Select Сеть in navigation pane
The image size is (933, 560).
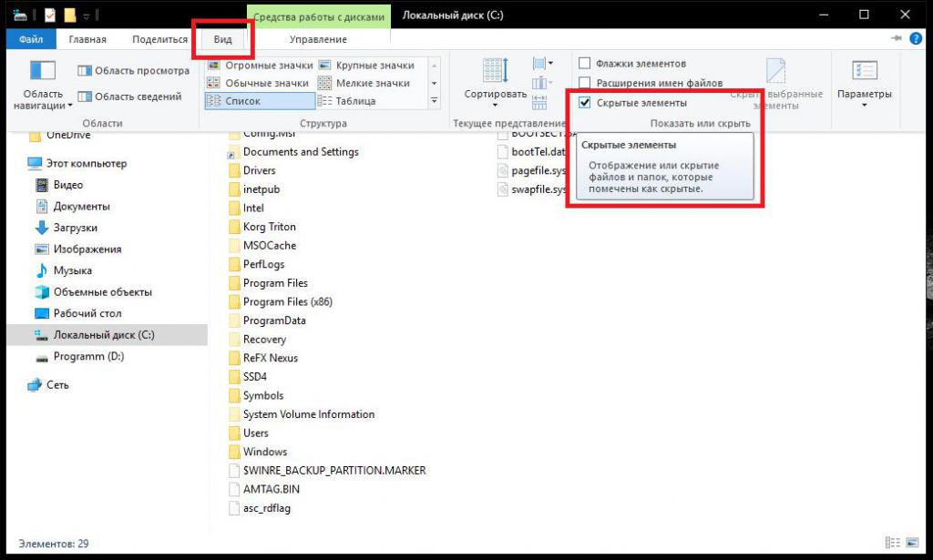click(x=48, y=385)
